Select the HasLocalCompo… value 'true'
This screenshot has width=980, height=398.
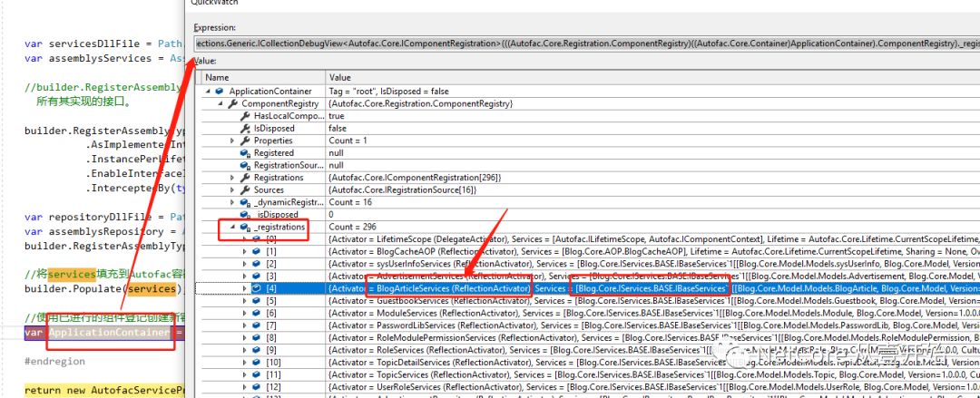point(337,116)
